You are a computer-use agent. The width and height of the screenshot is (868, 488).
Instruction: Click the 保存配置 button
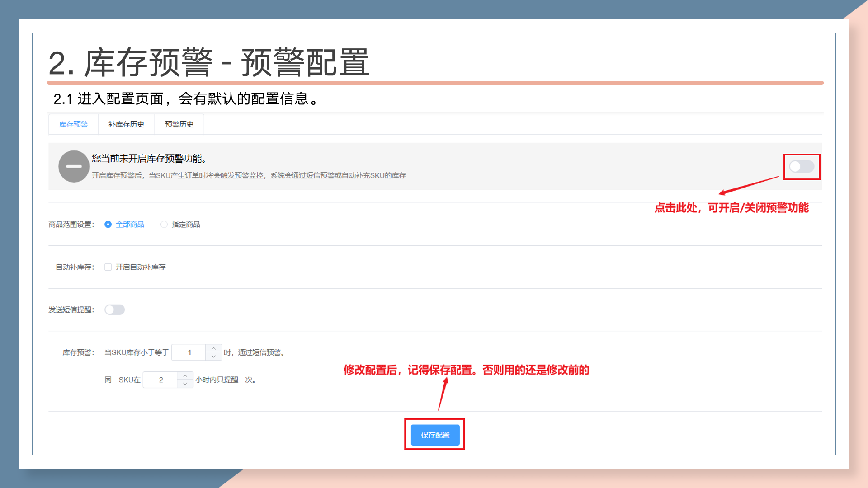click(x=435, y=435)
